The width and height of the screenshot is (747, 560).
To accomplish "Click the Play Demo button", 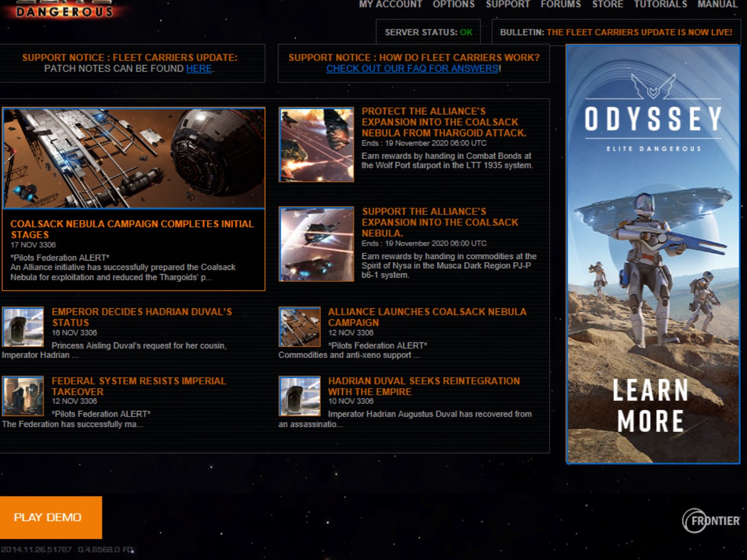I will click(x=51, y=518).
